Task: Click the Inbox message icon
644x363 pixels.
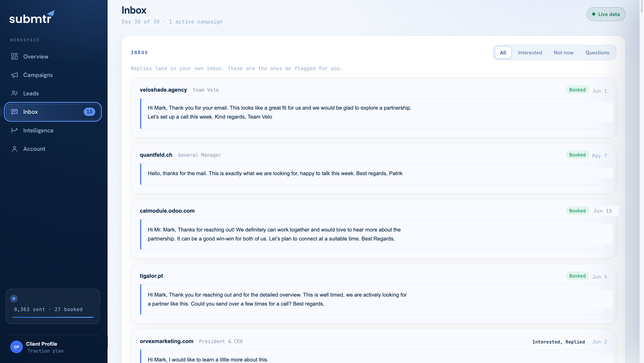Action: 14,112
